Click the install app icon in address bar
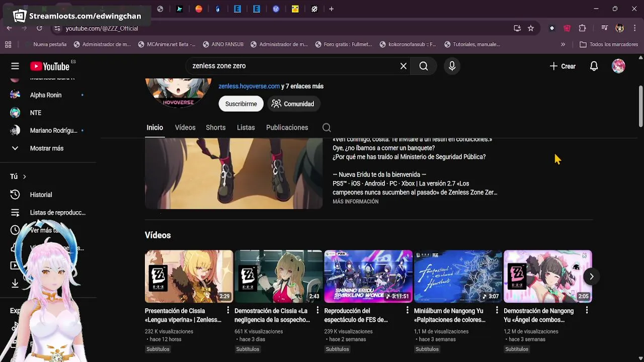644x362 pixels. pos(517,28)
